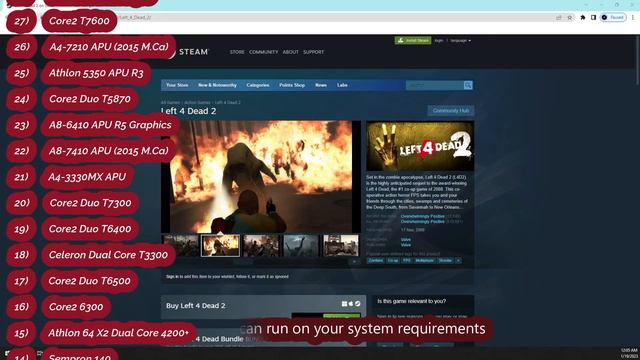Open Chrome extensions puzzle icon
640x360 pixels.
pyautogui.click(x=582, y=18)
